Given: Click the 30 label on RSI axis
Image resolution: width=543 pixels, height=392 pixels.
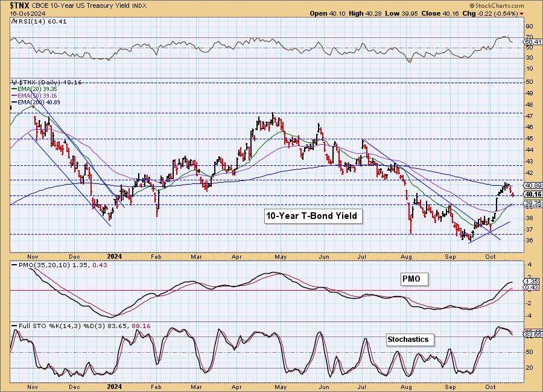Looking at the screenshot, I should [x=530, y=58].
